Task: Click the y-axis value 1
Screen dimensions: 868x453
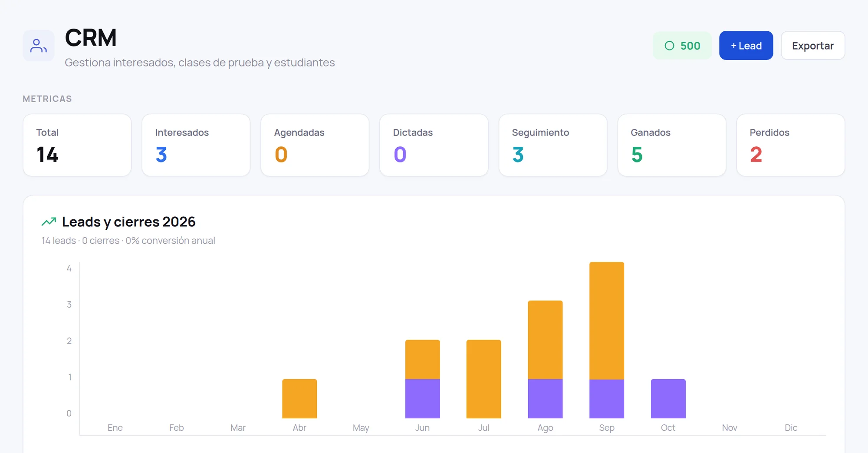Action: pos(69,377)
